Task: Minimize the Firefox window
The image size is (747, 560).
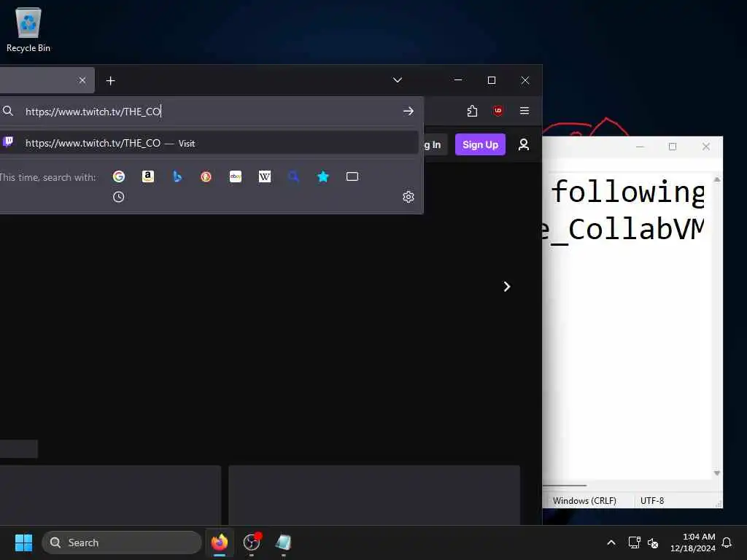Action: [458, 80]
